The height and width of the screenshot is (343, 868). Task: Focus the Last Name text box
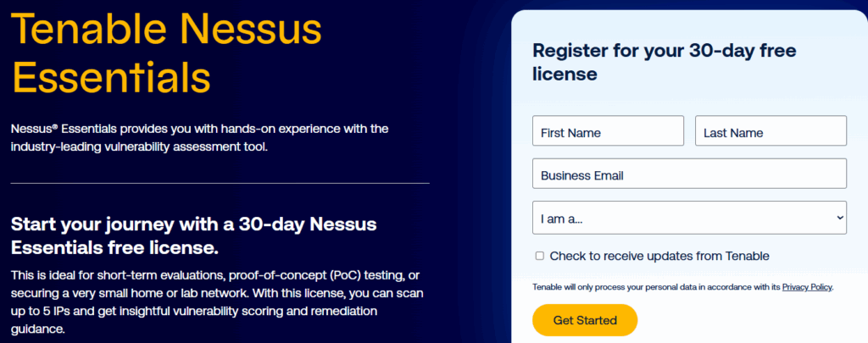tap(771, 131)
